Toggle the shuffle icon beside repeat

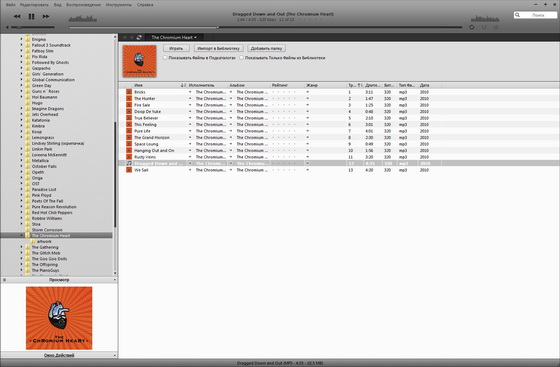(484, 27)
